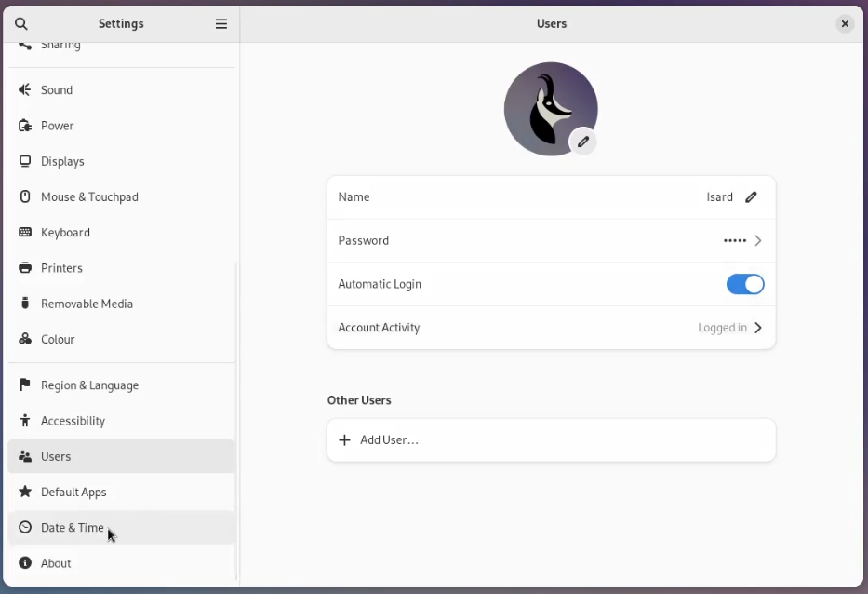Select the Sound speaker icon in sidebar

click(x=25, y=90)
